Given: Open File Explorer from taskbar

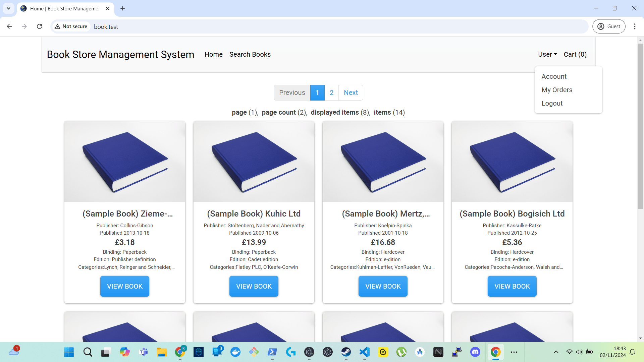Looking at the screenshot, I should click(161, 352).
